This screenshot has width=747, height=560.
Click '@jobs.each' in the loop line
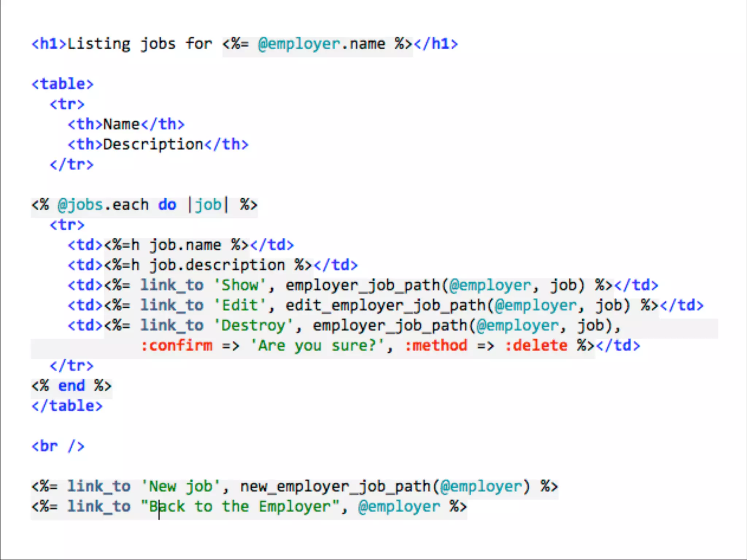coord(103,205)
